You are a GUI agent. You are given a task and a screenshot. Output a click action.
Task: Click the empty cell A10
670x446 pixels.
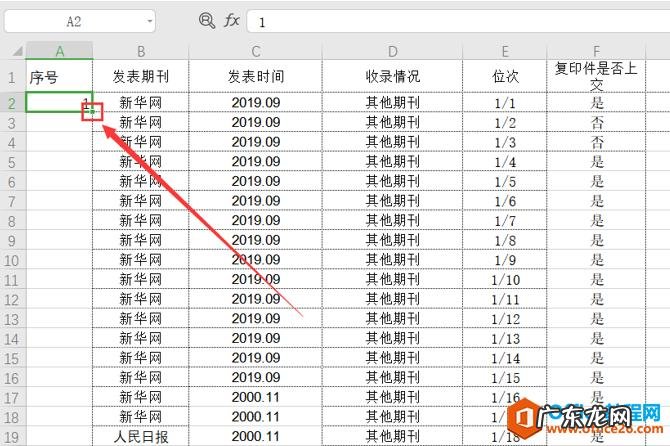coord(59,260)
